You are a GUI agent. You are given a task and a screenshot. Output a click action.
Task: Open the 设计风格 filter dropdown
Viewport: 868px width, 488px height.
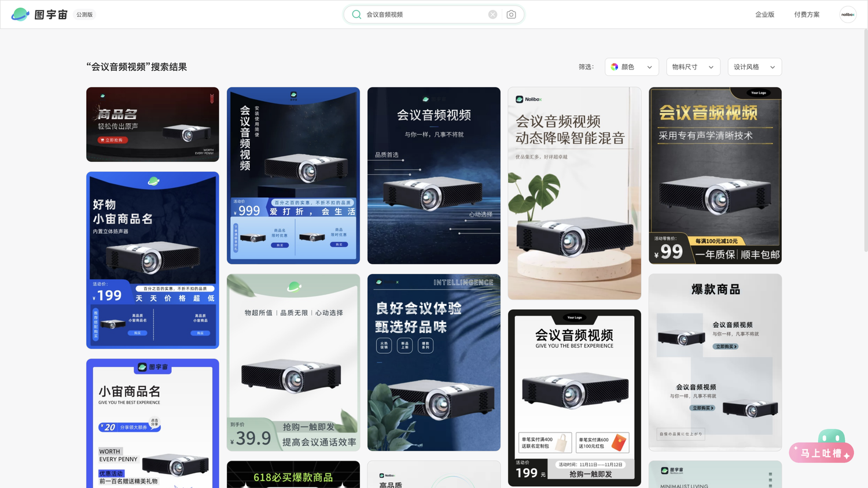755,67
